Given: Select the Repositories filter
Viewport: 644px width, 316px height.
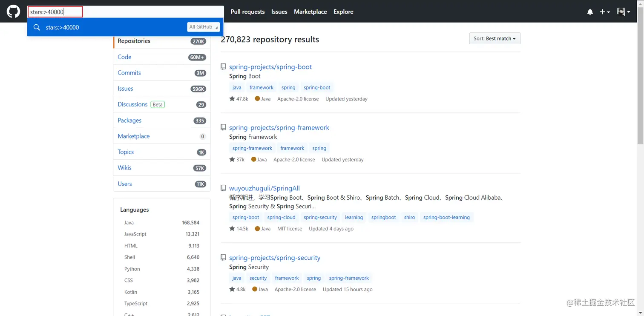Looking at the screenshot, I should (x=161, y=41).
